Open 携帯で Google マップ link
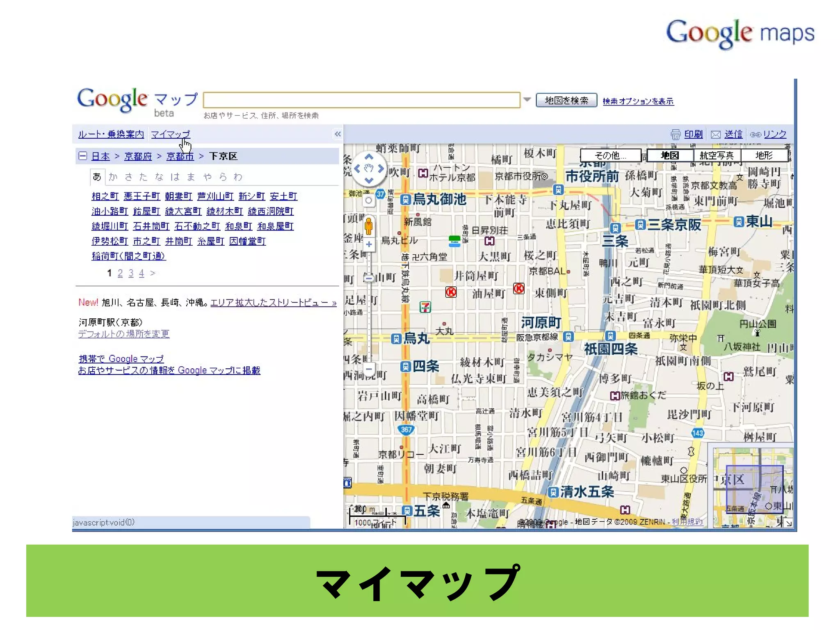The image size is (840, 630). click(121, 359)
